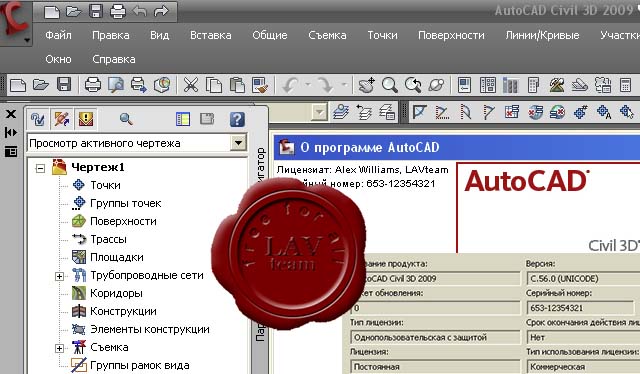Click the Toolspace search magnifier icon

[126, 119]
